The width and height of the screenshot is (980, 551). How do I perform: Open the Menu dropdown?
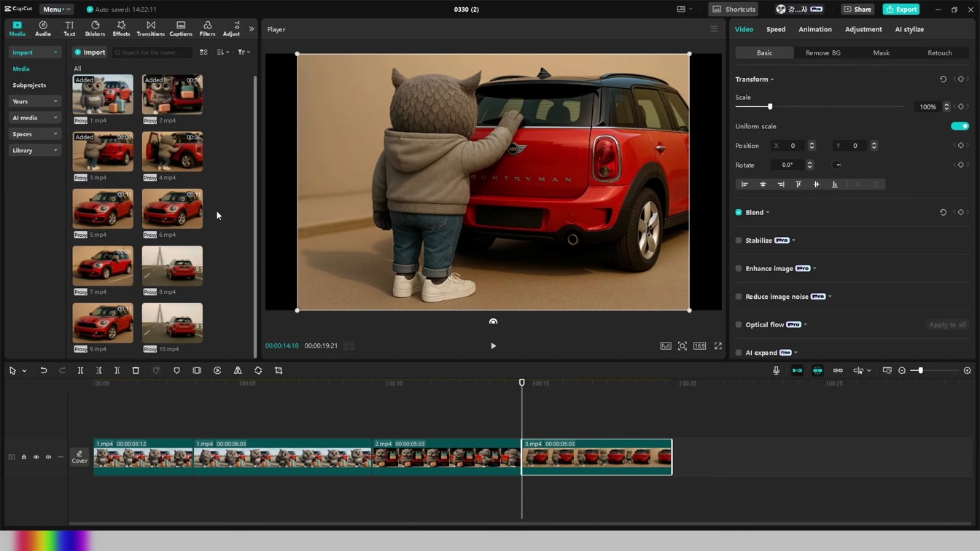pos(56,9)
